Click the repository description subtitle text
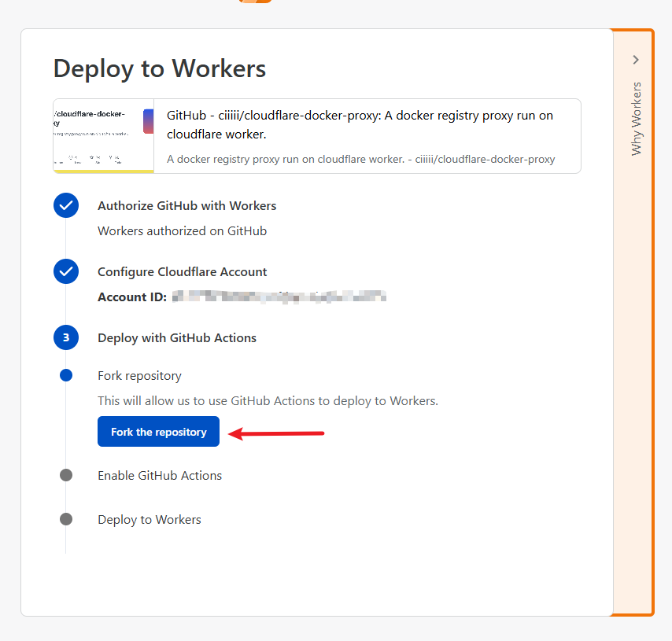This screenshot has height=641, width=672. (x=360, y=159)
